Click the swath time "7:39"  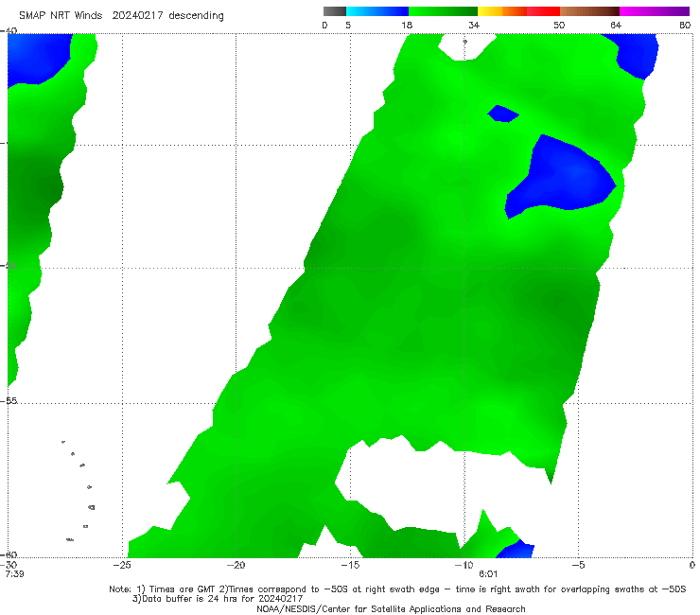14,574
